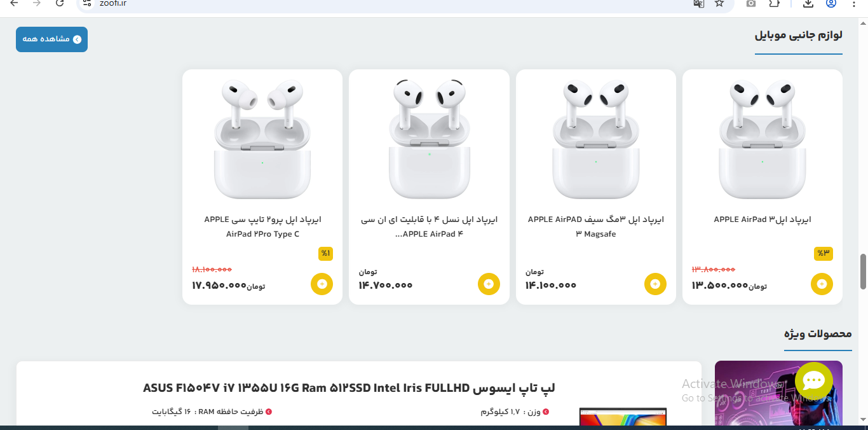The image size is (868, 430).
Task: Click the translate page icon
Action: [698, 3]
